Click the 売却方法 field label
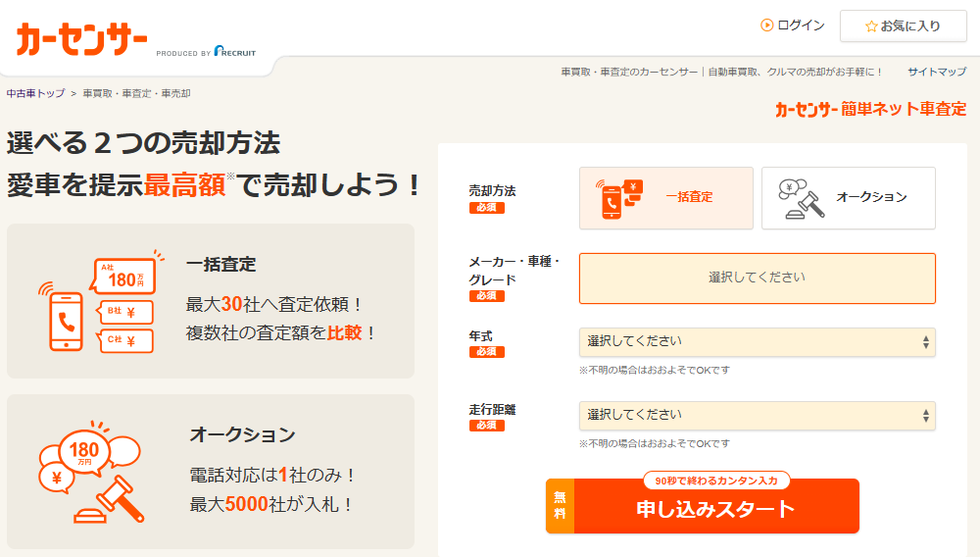Image resolution: width=980 pixels, height=557 pixels. [493, 190]
